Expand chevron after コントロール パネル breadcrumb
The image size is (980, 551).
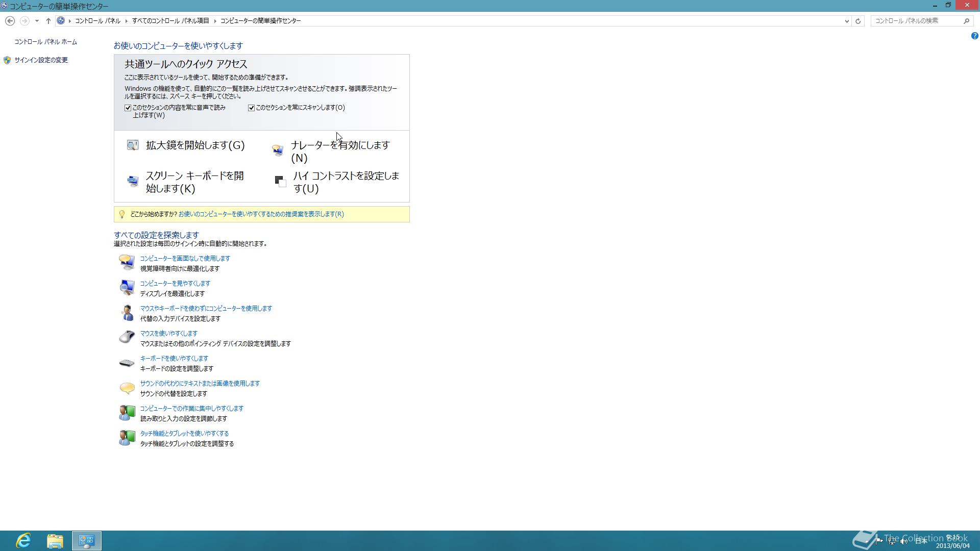(x=126, y=21)
